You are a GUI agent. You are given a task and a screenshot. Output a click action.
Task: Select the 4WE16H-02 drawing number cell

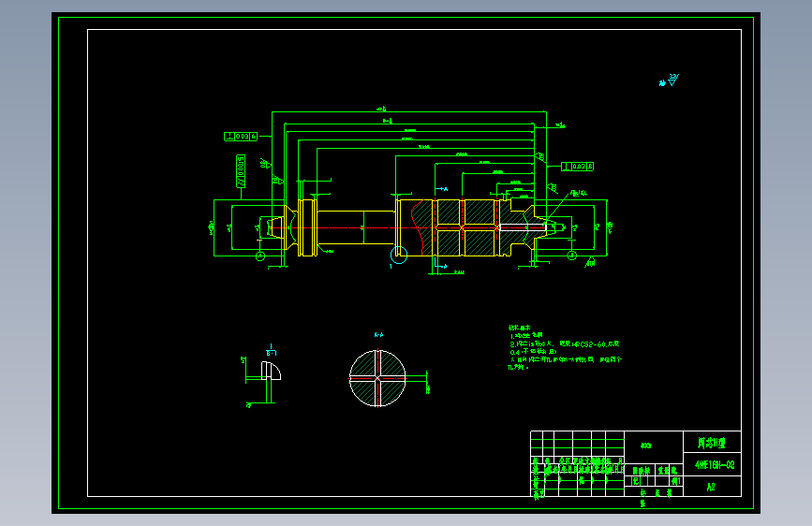712,465
